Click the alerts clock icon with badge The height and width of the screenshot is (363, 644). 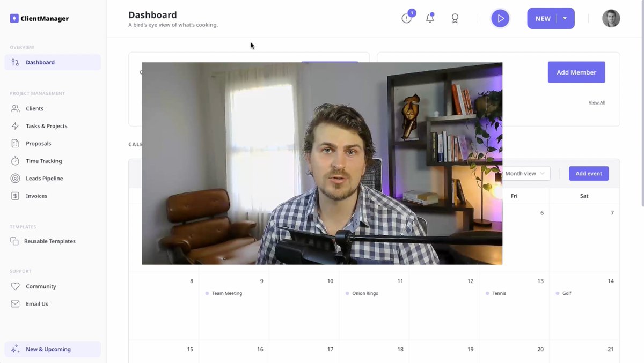pos(406,18)
